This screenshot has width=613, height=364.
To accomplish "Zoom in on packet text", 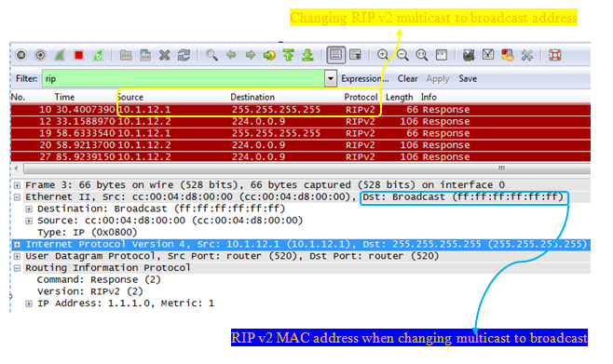I will tap(383, 55).
